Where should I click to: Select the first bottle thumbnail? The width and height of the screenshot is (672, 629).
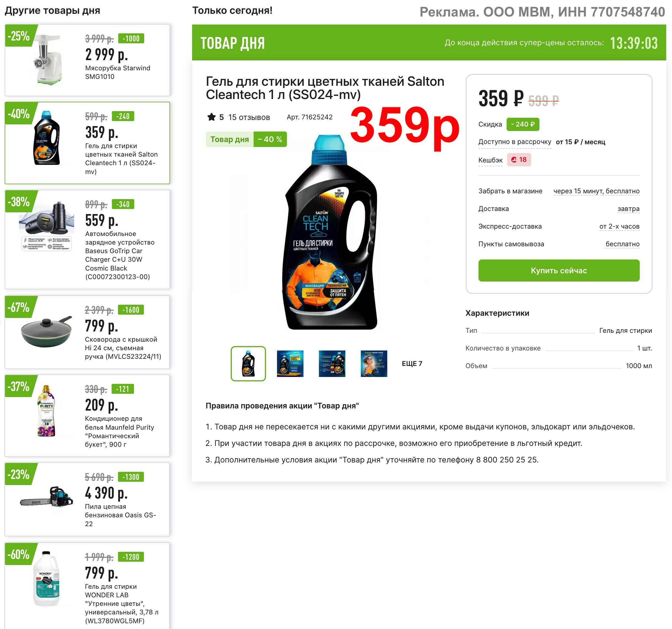point(248,363)
